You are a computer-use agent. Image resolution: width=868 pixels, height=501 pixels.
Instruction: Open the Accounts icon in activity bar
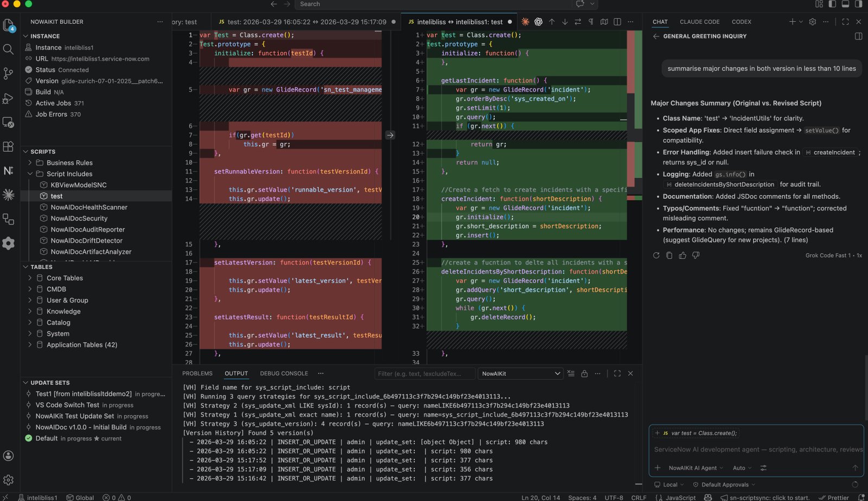click(8, 456)
